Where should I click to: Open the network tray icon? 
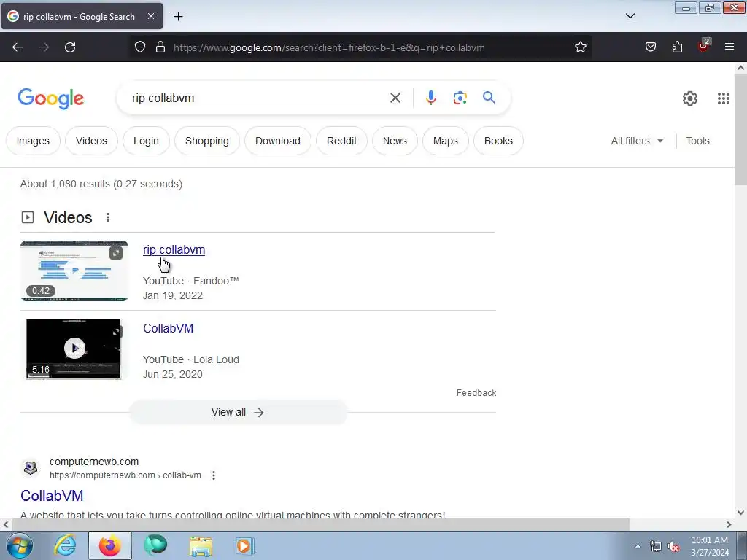tap(656, 547)
